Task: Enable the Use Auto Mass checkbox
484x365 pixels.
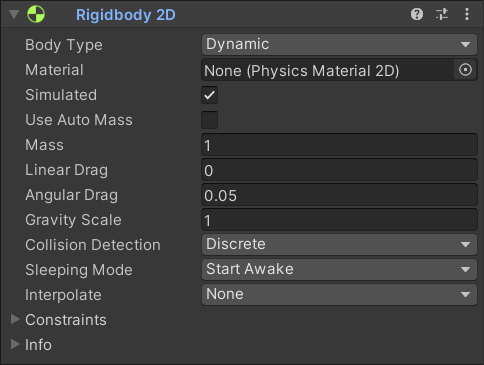Action: pos(210,120)
